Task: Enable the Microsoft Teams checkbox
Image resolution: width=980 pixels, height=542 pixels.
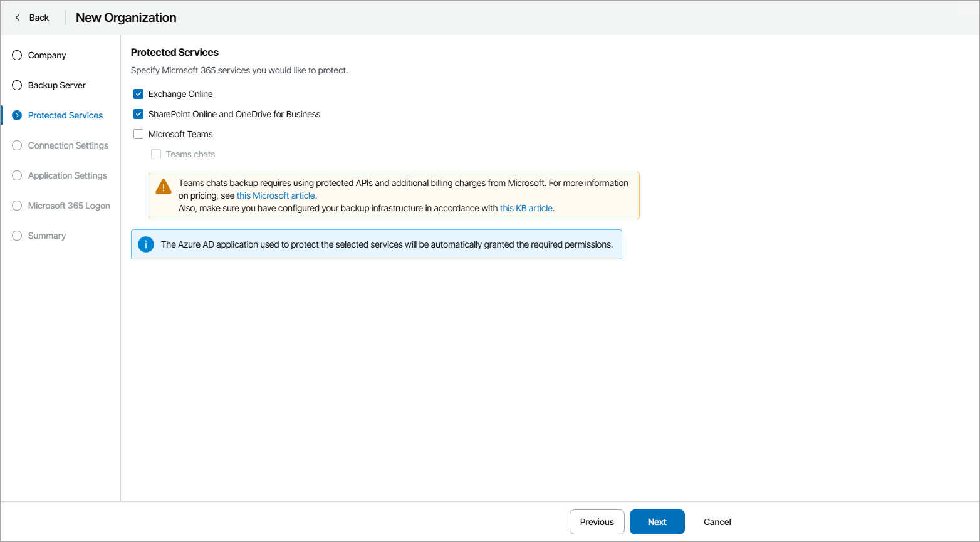Action: (138, 134)
